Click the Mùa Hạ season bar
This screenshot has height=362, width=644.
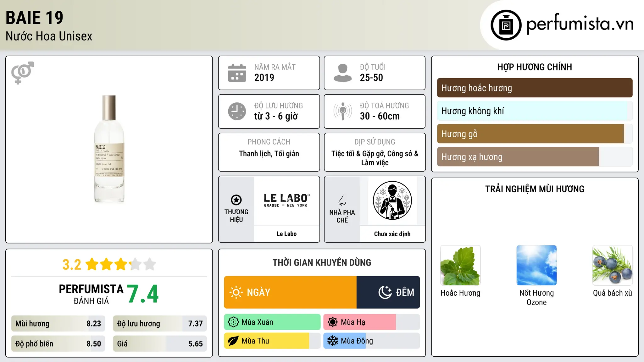372,322
